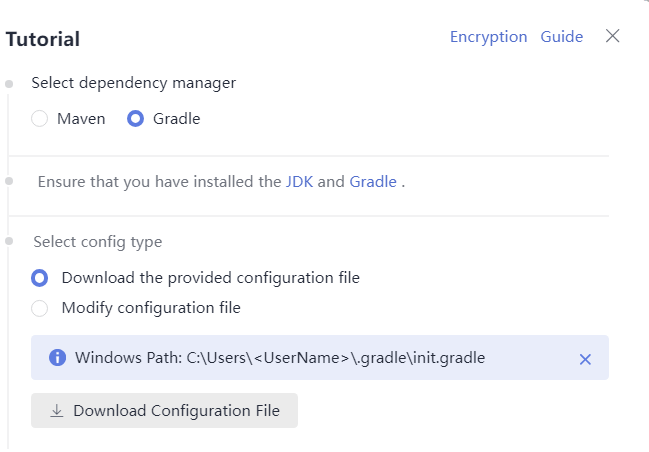Click step bullet beside Select dependency manager
Screen dimensions: 649x452
(9, 84)
